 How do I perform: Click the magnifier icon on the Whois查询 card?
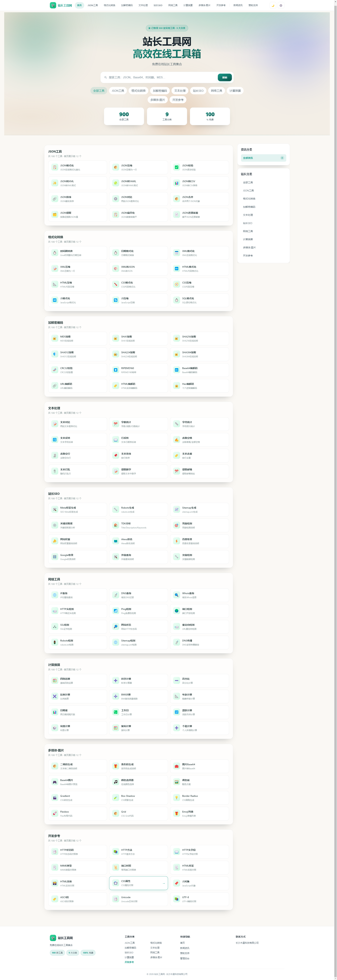tap(177, 595)
